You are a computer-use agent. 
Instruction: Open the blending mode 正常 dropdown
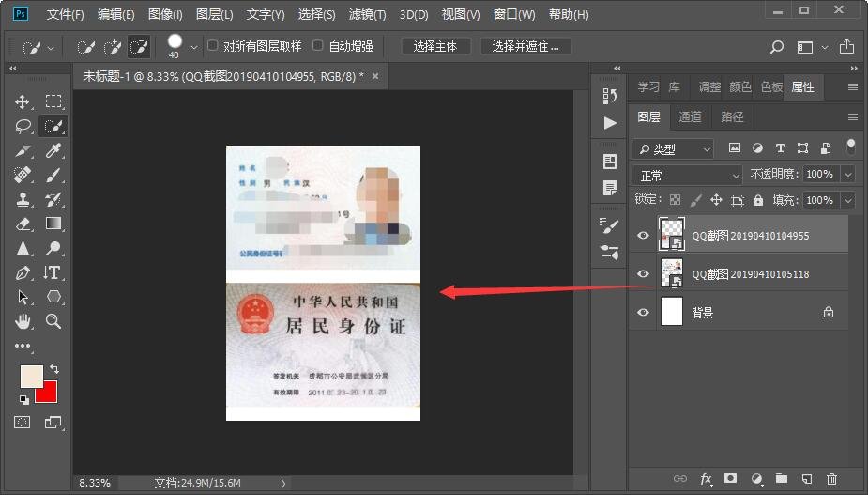[687, 176]
